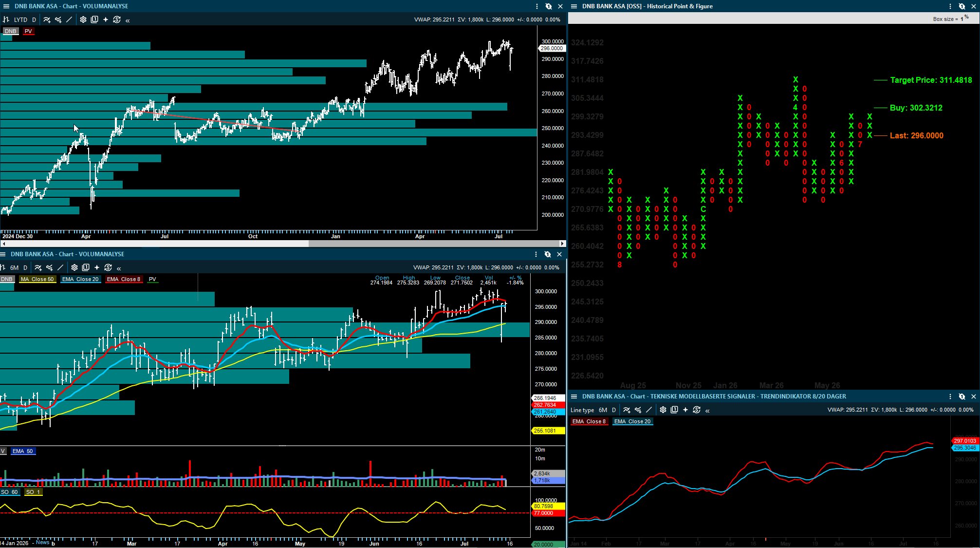Toggle the PV label in lower 6M chart
Image resolution: width=980 pixels, height=548 pixels.
(152, 279)
